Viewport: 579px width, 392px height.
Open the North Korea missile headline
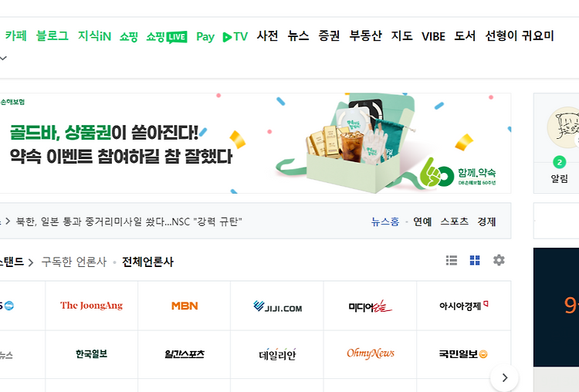pyautogui.click(x=129, y=221)
